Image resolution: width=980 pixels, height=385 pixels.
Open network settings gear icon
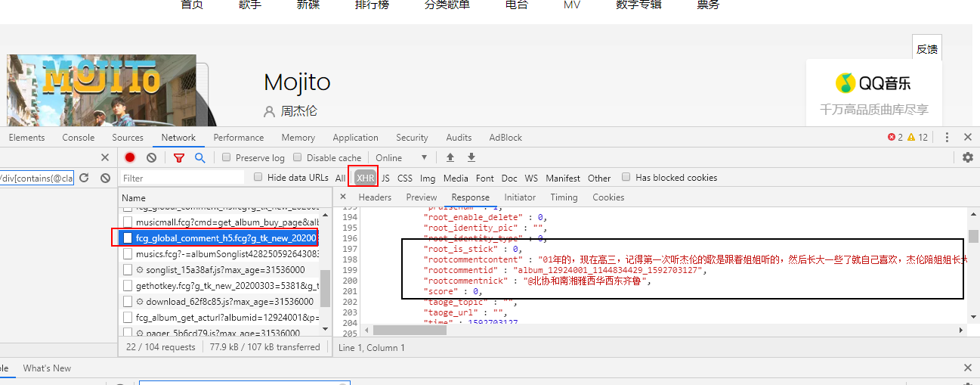coord(968,157)
